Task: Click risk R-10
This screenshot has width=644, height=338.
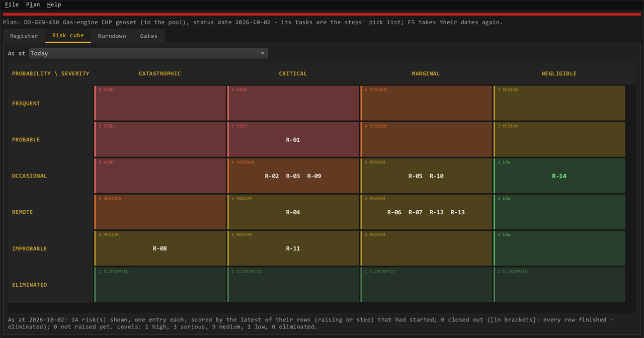Action: (437, 176)
